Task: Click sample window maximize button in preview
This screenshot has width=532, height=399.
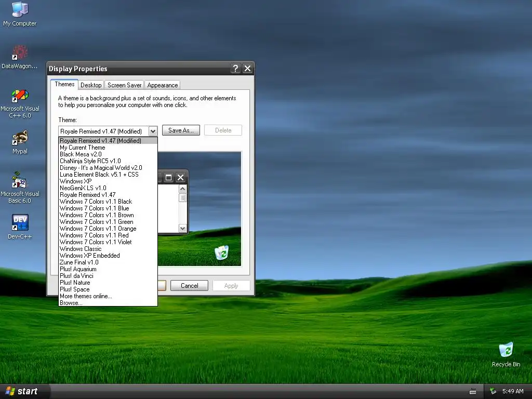Action: [168, 178]
